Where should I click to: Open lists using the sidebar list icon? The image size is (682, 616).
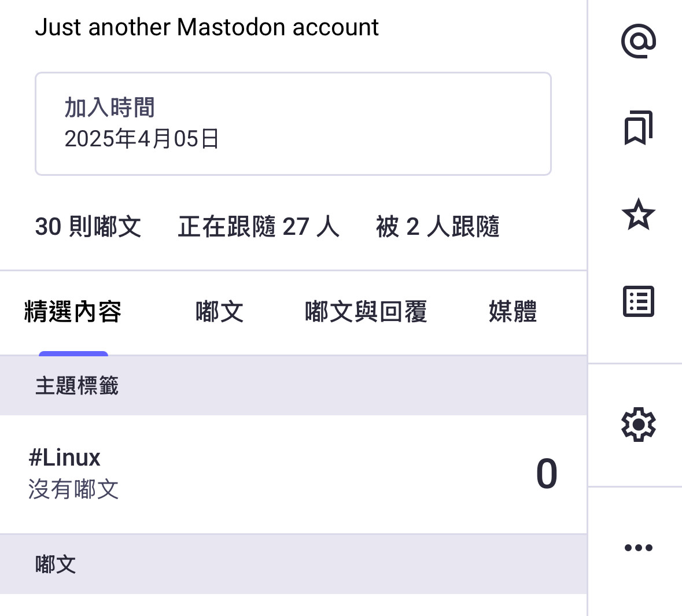(x=638, y=301)
